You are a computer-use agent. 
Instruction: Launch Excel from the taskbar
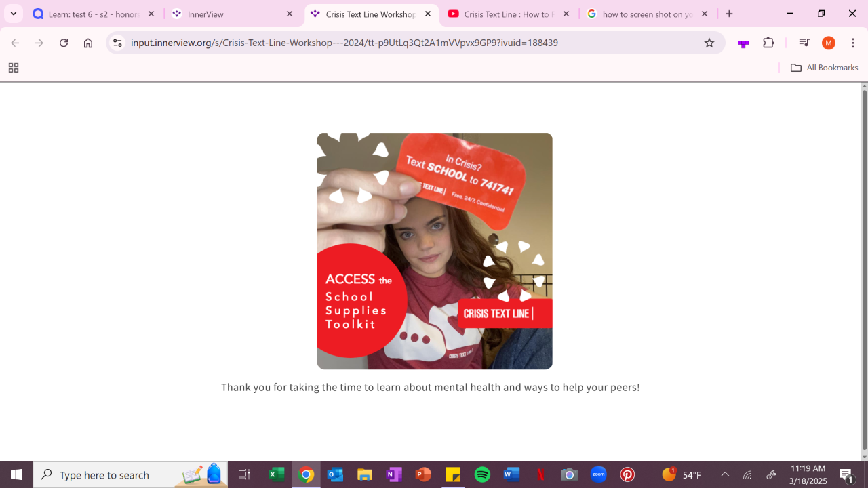pyautogui.click(x=276, y=474)
